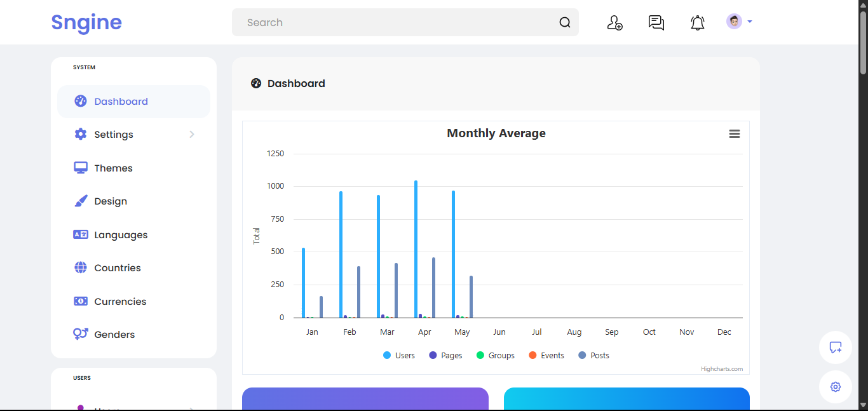868x411 pixels.
Task: Click the January Users bar
Action: 304,283
